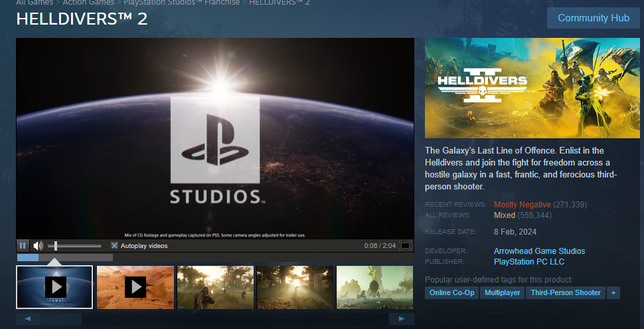The height and width of the screenshot is (329, 644).
Task: Open the sunlit forest screenshot thumbnail
Action: point(295,287)
